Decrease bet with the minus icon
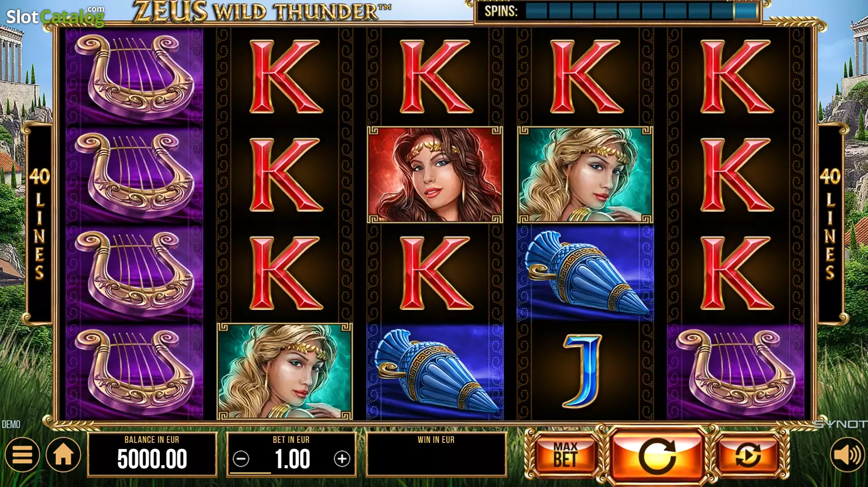This screenshot has width=868, height=487. pyautogui.click(x=241, y=459)
